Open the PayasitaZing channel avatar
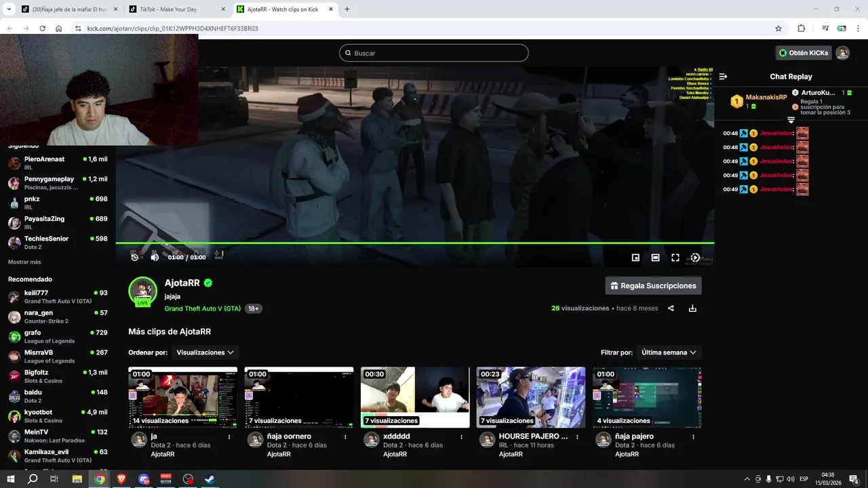This screenshot has height=488, width=868. tap(14, 222)
